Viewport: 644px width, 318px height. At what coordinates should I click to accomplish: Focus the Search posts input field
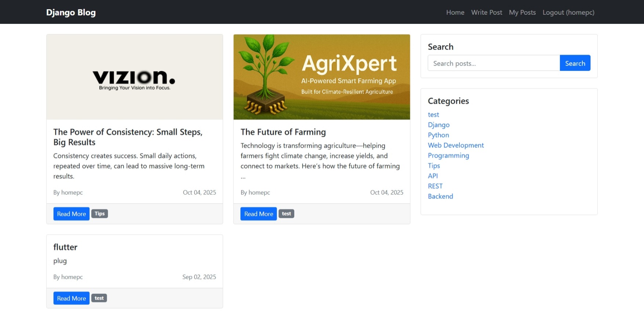[x=494, y=63]
